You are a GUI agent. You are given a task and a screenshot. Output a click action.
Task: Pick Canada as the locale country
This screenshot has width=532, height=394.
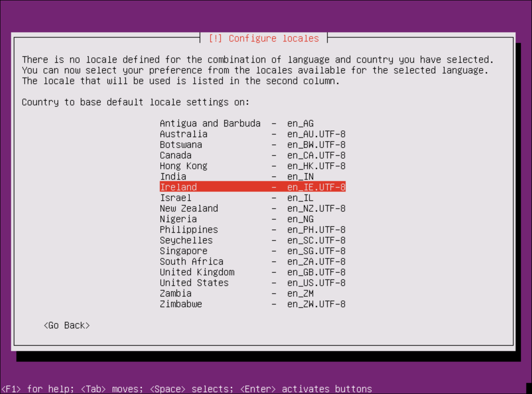pyautogui.click(x=252, y=155)
